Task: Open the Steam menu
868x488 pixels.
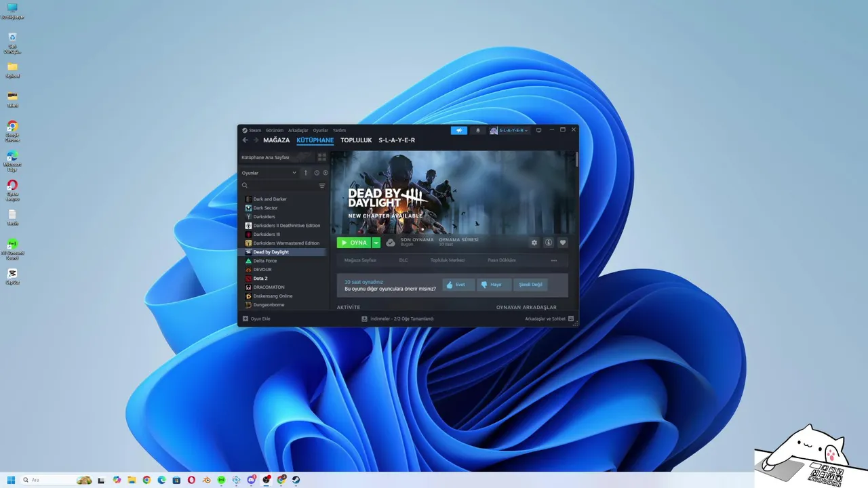Action: point(252,130)
